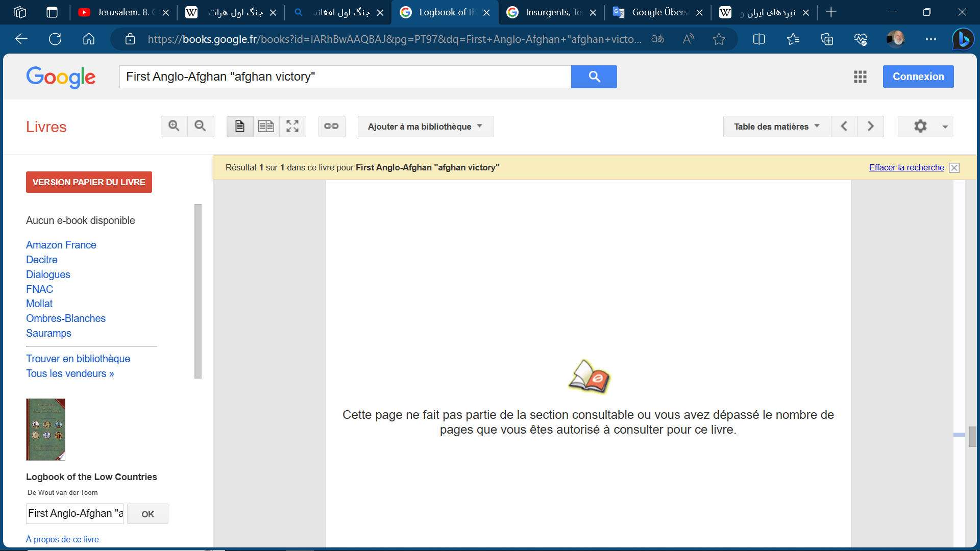Click the page scrollbar thumb
980x551 pixels.
click(973, 437)
